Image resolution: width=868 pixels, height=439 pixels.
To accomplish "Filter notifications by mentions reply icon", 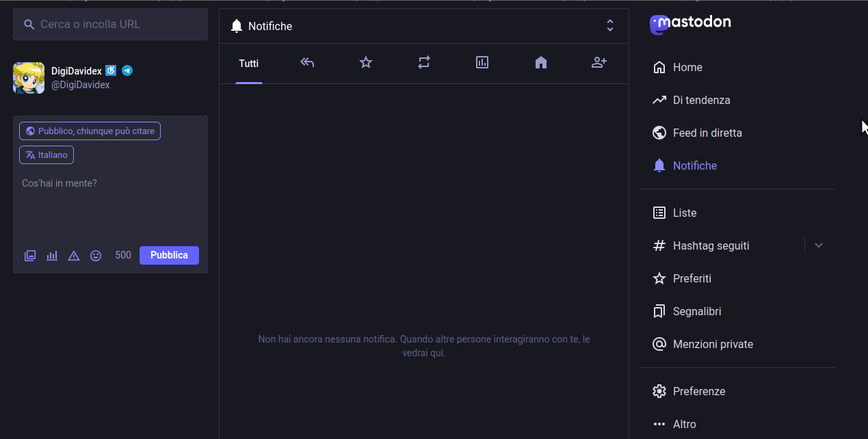I will [307, 63].
